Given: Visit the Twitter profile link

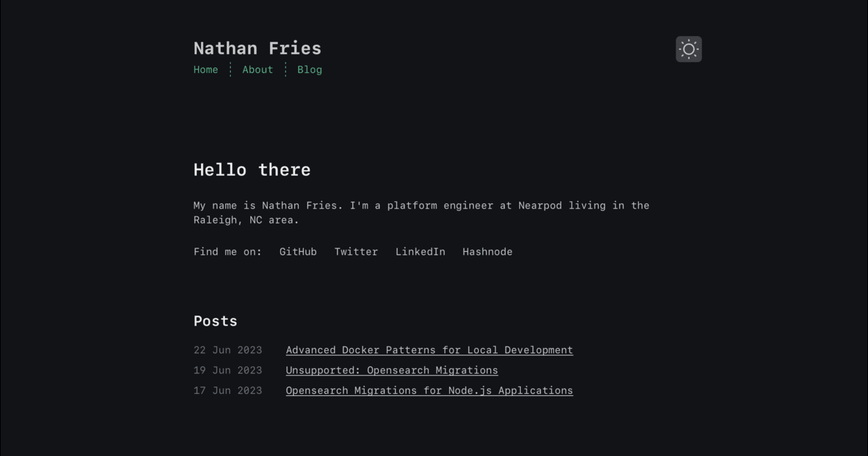Looking at the screenshot, I should [x=356, y=251].
